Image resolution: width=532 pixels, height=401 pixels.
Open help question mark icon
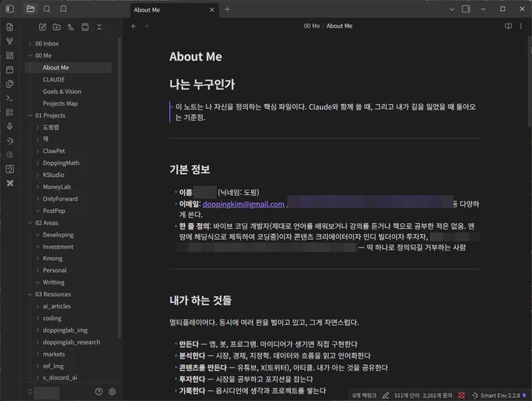pyautogui.click(x=99, y=392)
